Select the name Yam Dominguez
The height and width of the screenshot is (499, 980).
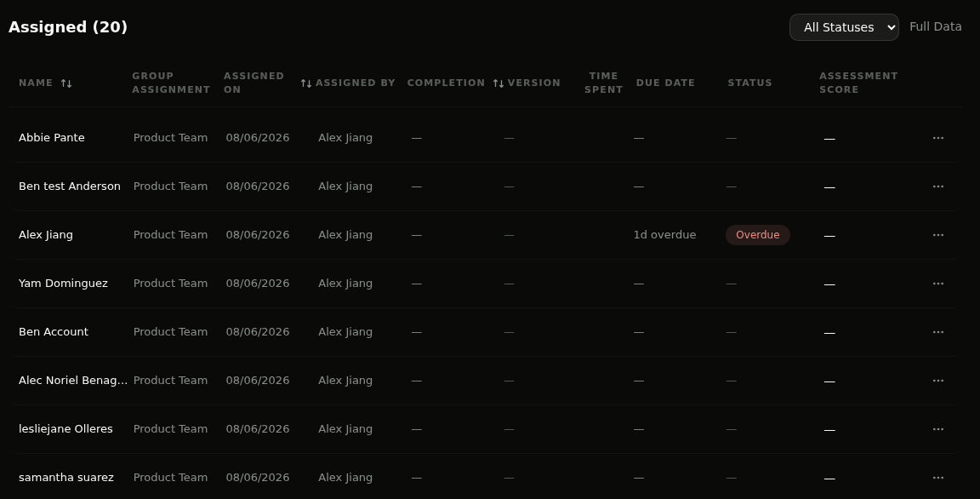click(x=63, y=284)
